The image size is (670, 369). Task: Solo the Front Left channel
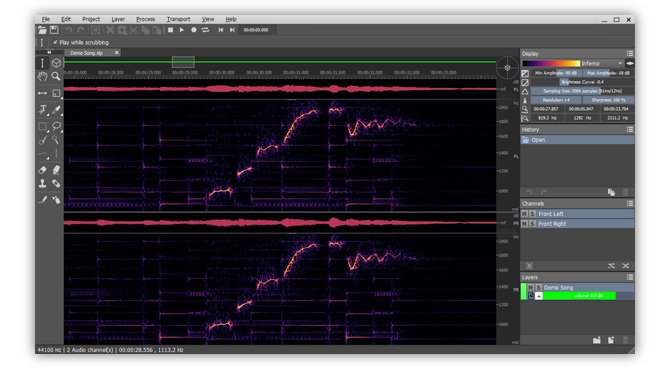tap(532, 214)
